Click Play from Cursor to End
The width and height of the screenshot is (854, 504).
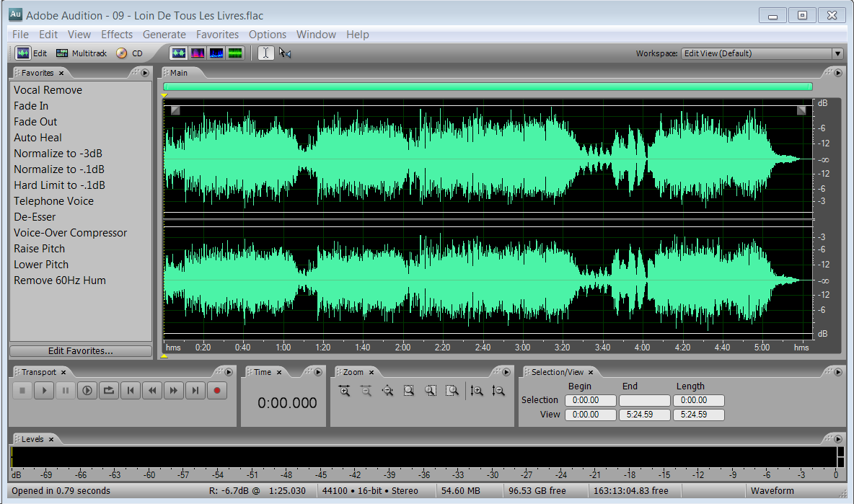87,390
